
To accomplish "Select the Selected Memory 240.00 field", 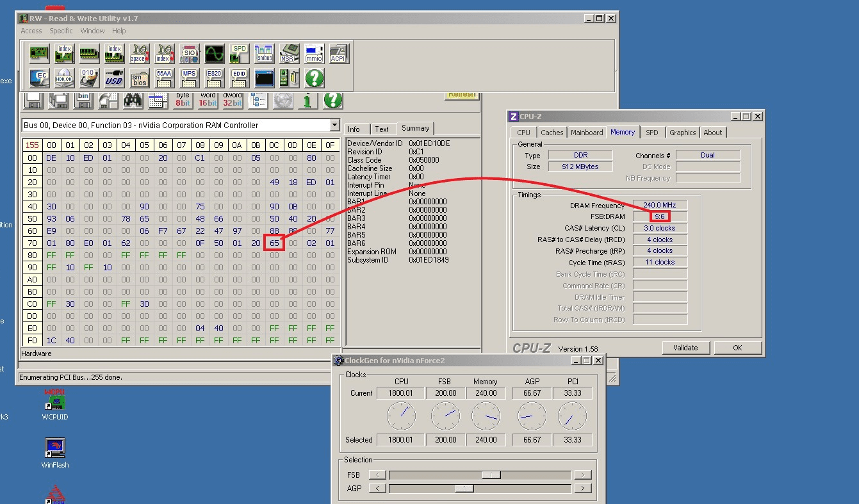I will pos(486,440).
